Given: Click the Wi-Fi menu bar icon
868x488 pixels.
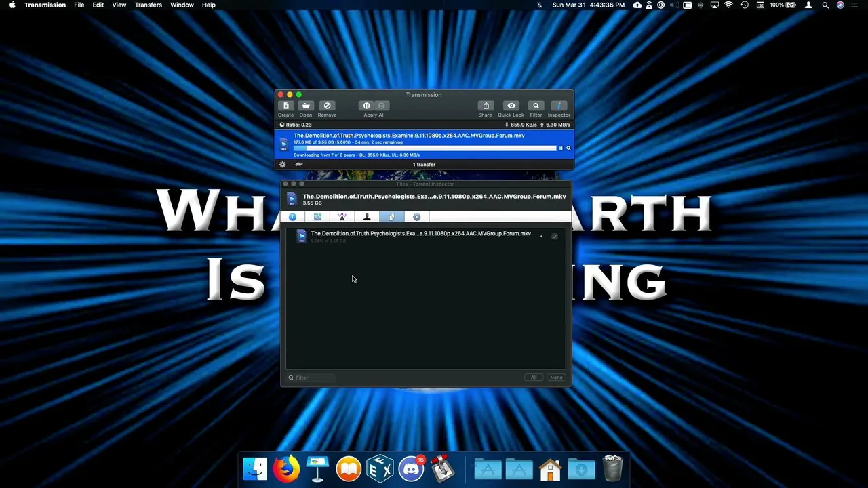Looking at the screenshot, I should click(728, 5).
